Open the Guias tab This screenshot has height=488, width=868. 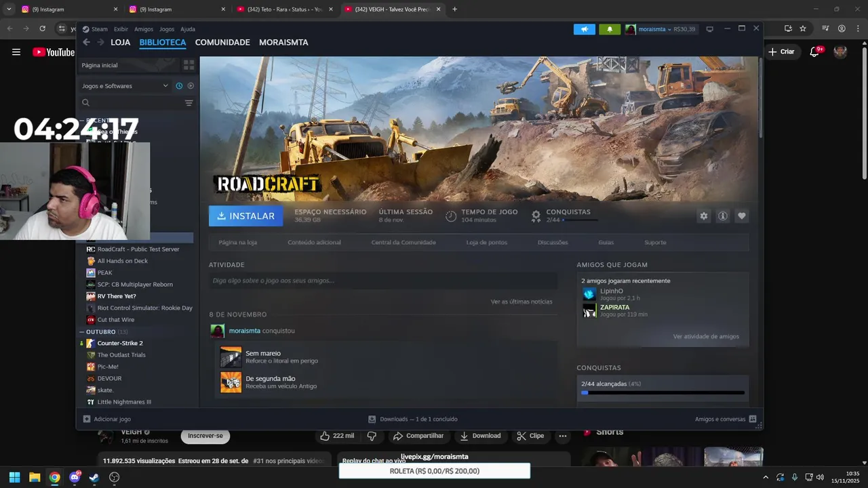tap(606, 242)
